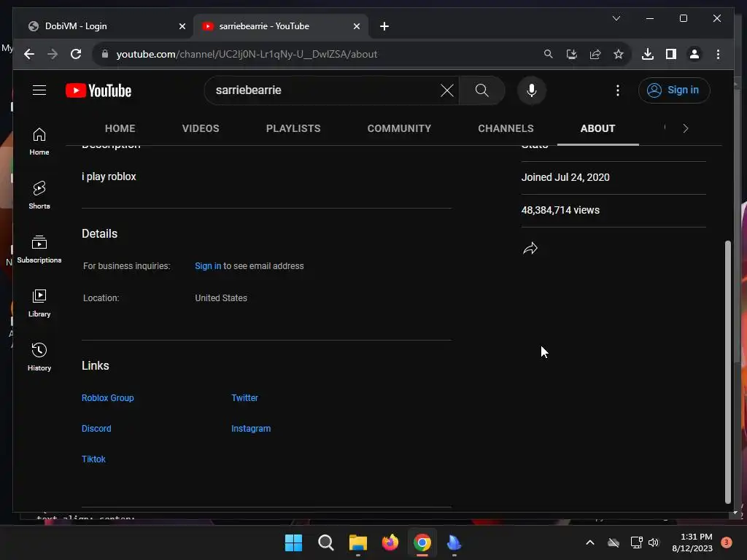
Task: Share the channel via arrow icon
Action: [530, 248]
